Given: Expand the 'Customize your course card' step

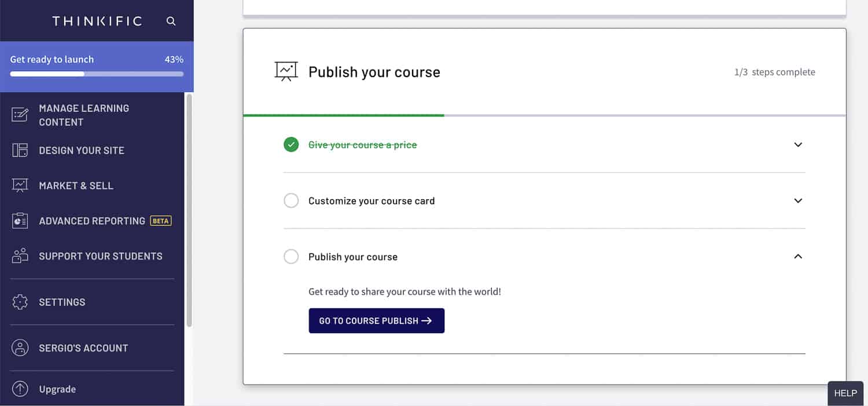Looking at the screenshot, I should point(798,200).
